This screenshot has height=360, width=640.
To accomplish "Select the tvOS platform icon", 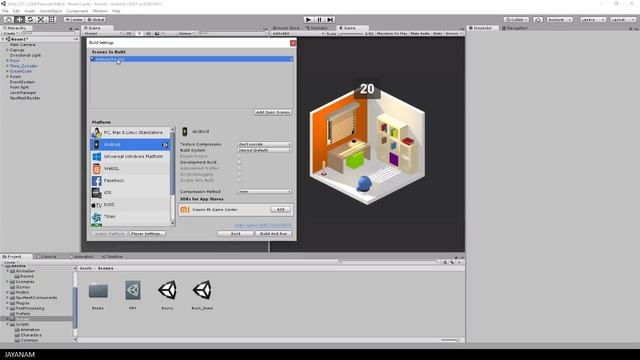I will click(x=97, y=204).
